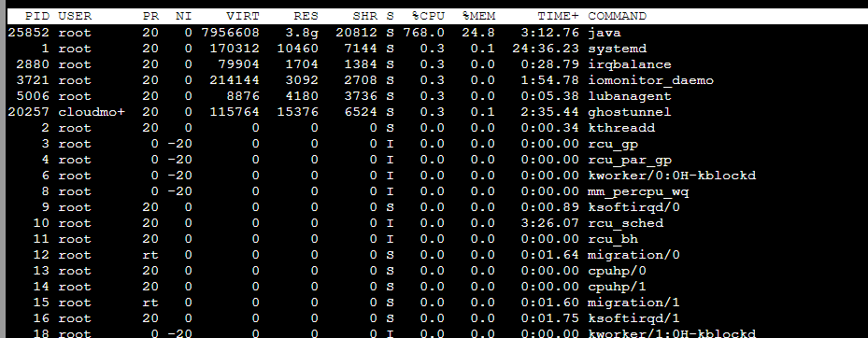The height and width of the screenshot is (338, 868).
Task: Click the COMMAND column header
Action: pyautogui.click(x=617, y=16)
